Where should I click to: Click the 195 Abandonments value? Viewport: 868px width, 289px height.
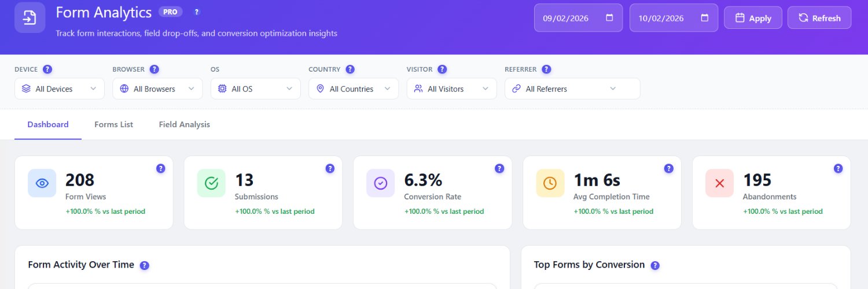(x=757, y=180)
